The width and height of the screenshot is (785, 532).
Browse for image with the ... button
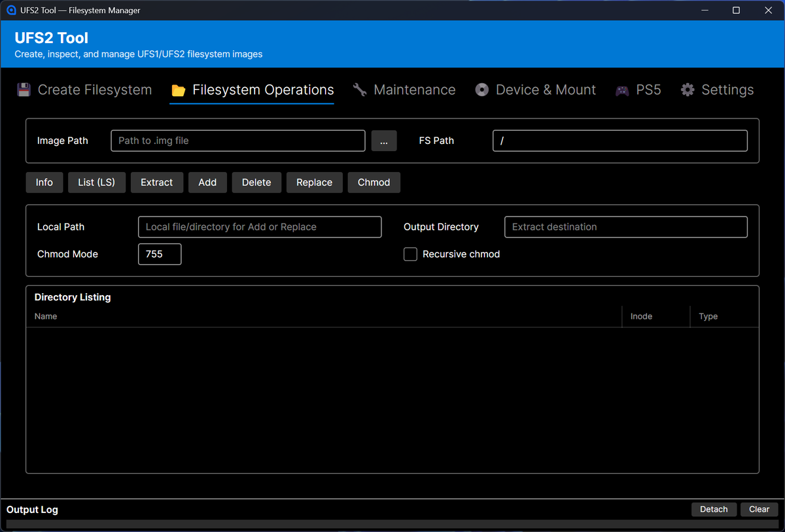pyautogui.click(x=384, y=141)
